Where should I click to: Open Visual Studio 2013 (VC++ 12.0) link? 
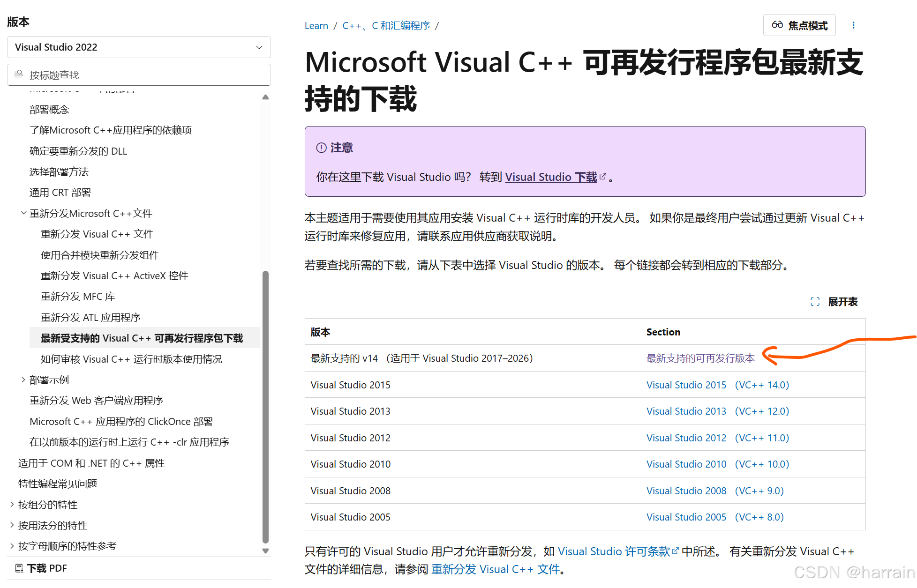(x=717, y=411)
